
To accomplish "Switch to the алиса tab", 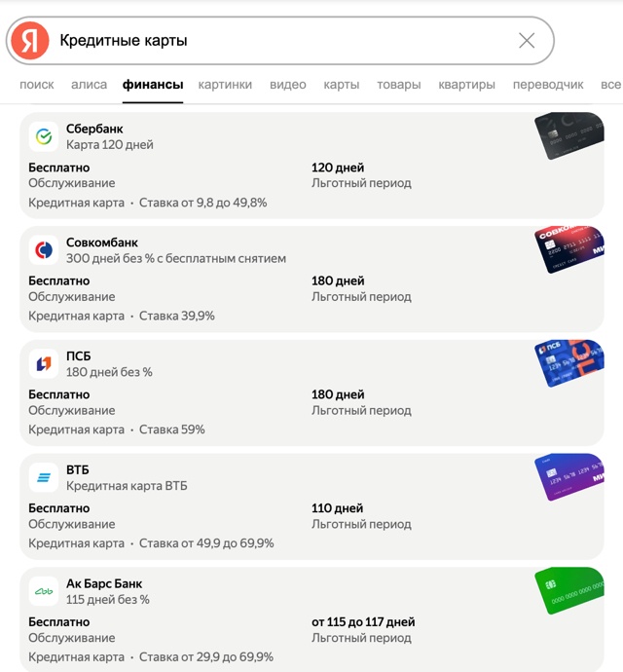I will 90,85.
